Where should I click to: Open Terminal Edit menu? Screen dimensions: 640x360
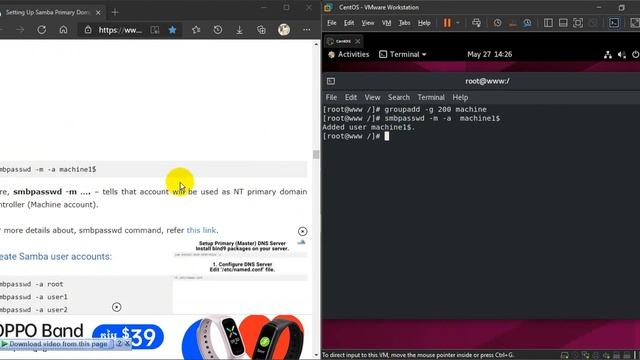(x=351, y=98)
